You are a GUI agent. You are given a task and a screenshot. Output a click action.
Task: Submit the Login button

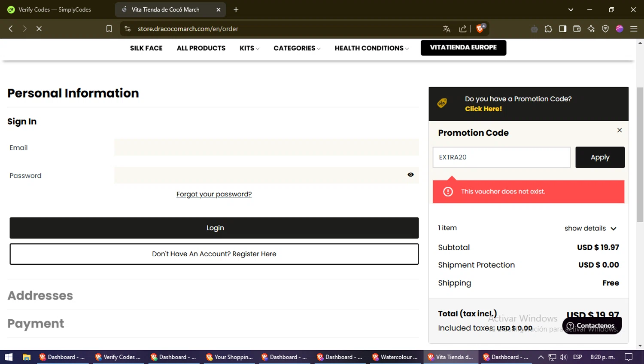pos(214,228)
